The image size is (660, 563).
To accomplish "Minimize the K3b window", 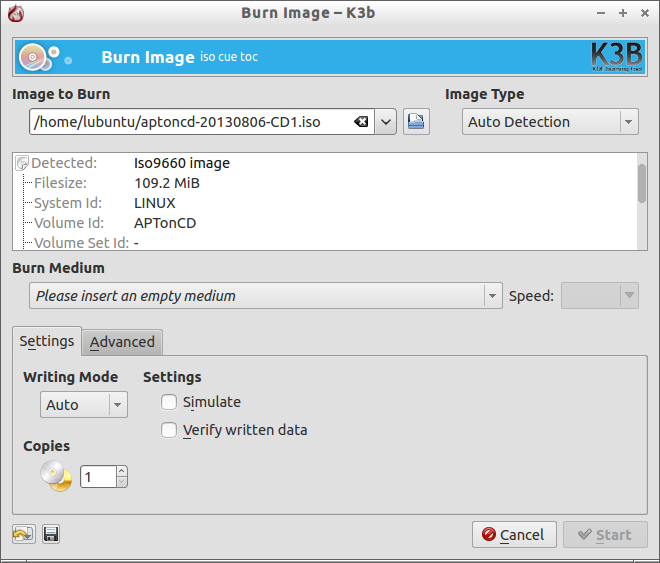I will (x=601, y=13).
